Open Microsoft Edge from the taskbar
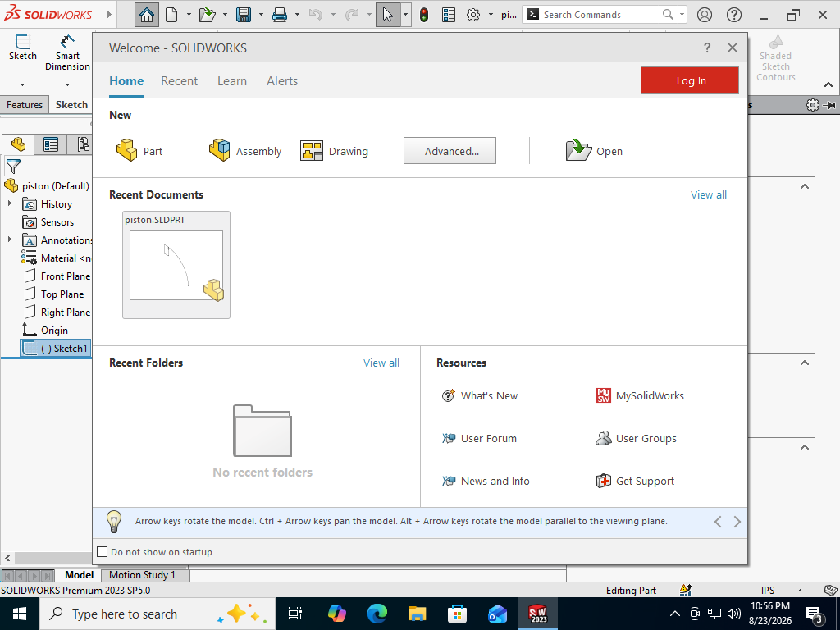The image size is (840, 630). pos(377,614)
